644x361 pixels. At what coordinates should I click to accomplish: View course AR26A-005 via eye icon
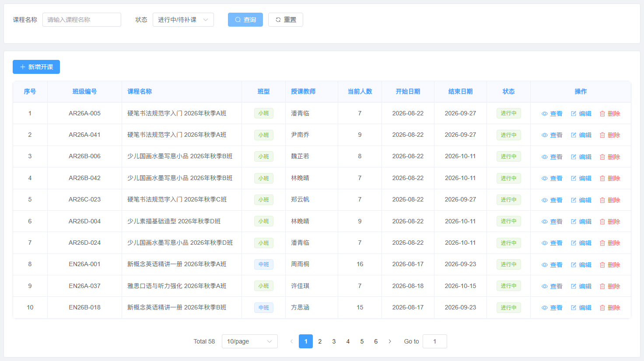click(x=545, y=114)
